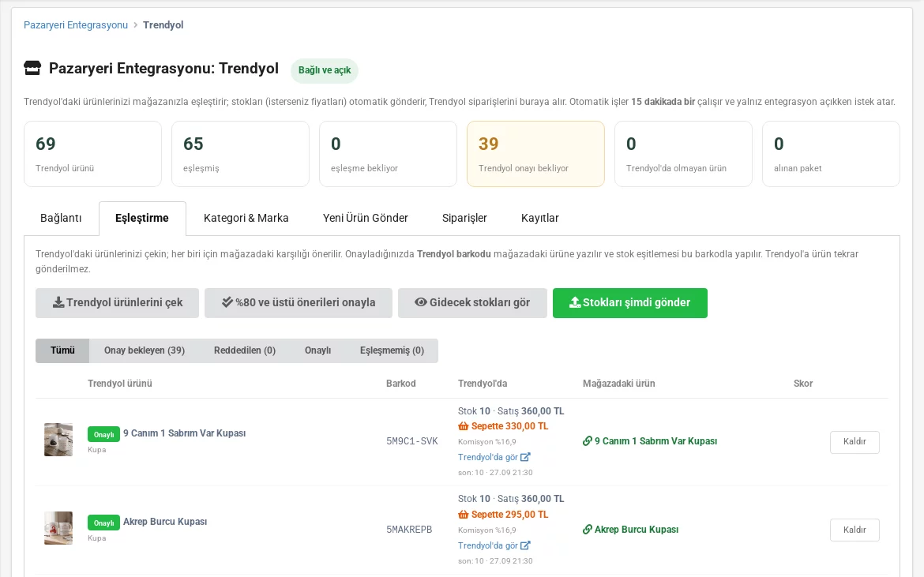Click Akrep Burcu Kupası Trendyol product title
Viewport: 924px width, 577px height.
coord(165,522)
